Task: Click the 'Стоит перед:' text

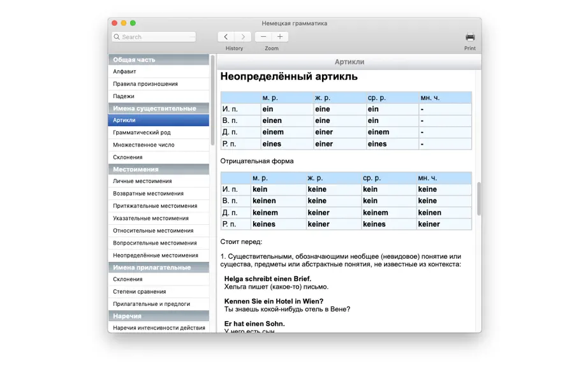Action: (x=241, y=242)
